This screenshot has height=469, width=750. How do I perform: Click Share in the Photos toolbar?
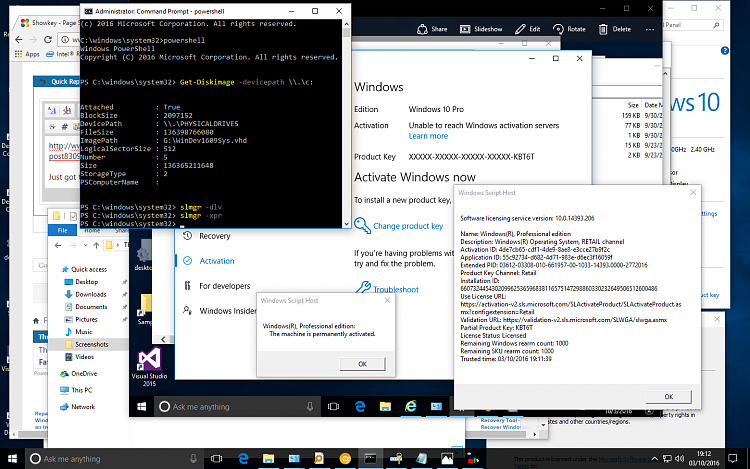tap(432, 29)
